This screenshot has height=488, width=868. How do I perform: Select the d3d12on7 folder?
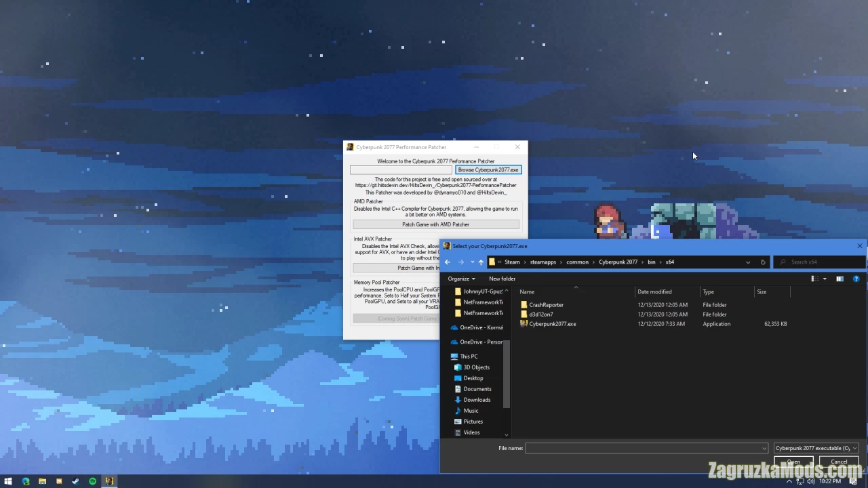(x=540, y=314)
